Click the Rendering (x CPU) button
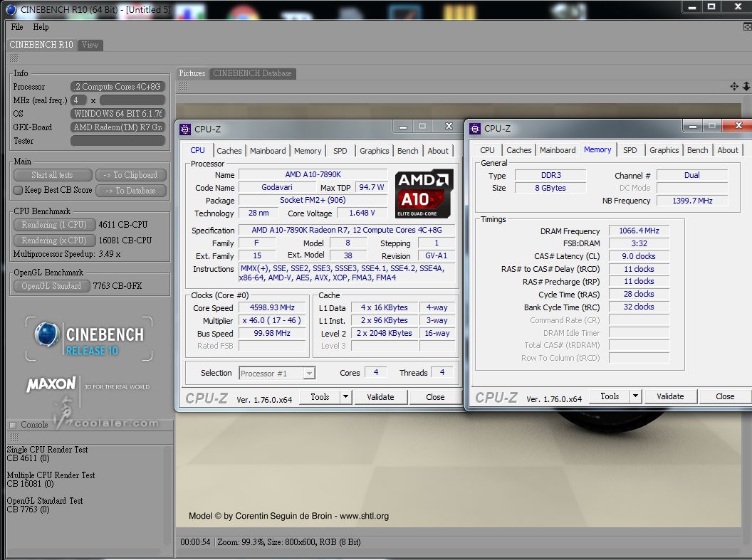Image resolution: width=752 pixels, height=560 pixels. pos(53,241)
